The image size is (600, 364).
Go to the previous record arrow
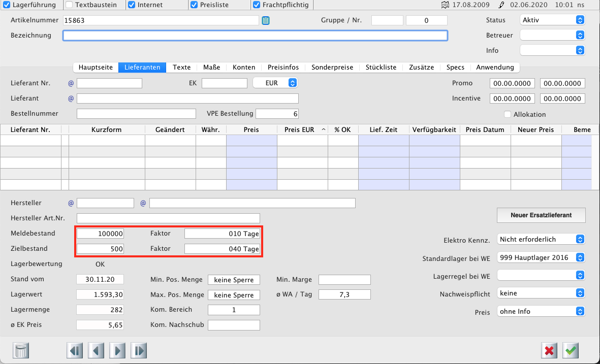tap(97, 350)
